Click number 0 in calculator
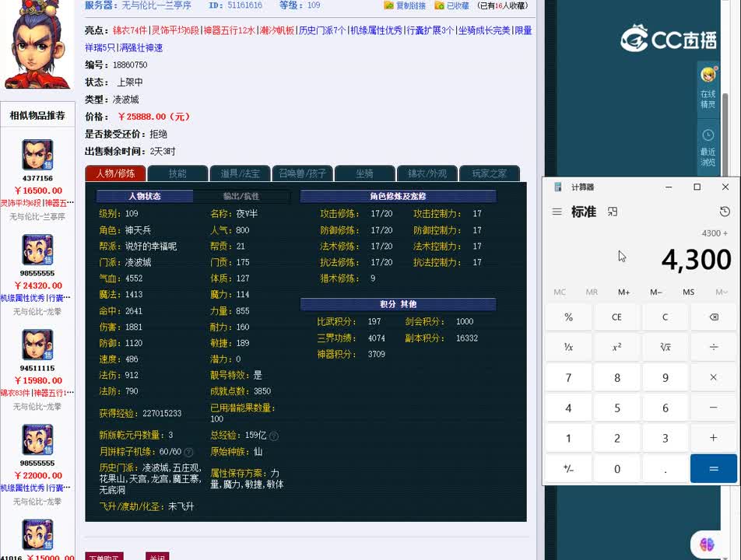Viewport: 741px width, 560px height. pos(616,468)
